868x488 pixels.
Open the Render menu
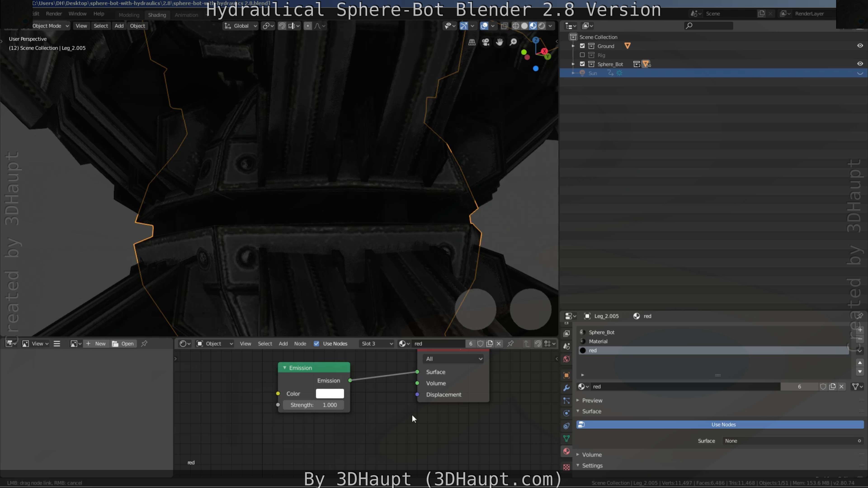coord(54,14)
